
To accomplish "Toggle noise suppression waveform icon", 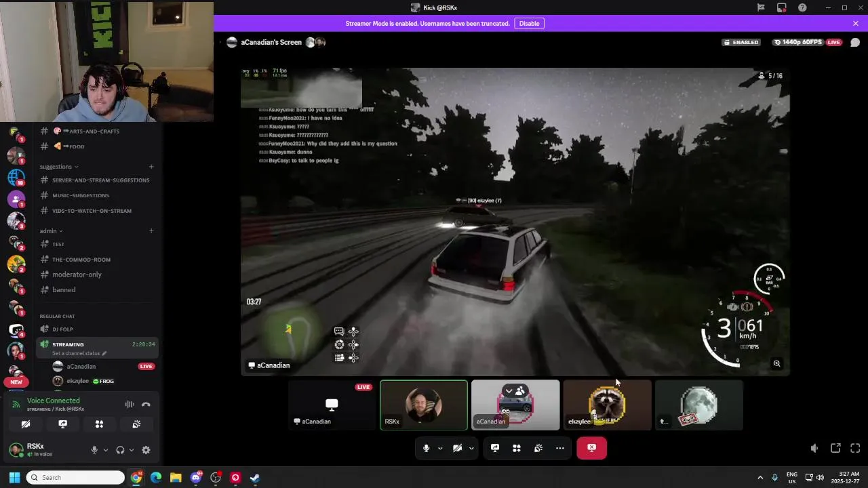I will point(130,405).
